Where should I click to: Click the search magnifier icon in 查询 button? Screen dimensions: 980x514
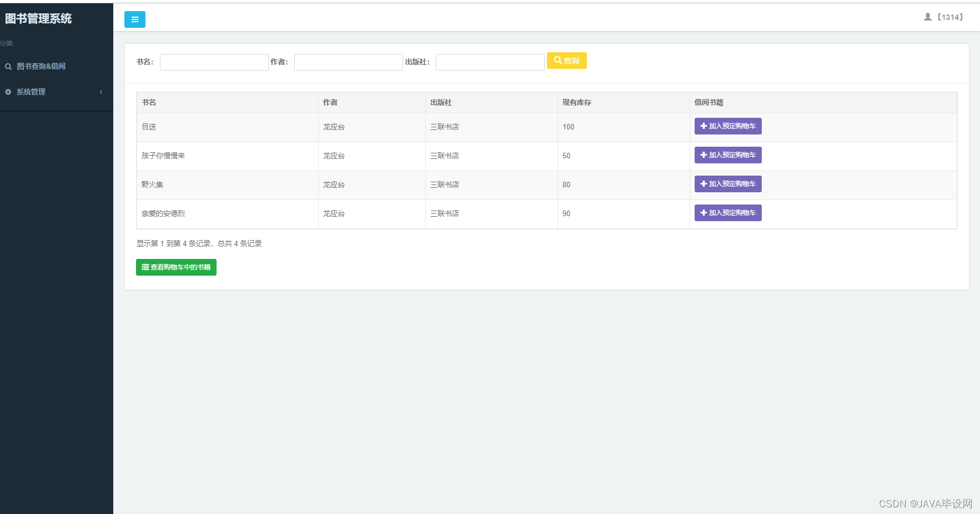click(x=558, y=61)
